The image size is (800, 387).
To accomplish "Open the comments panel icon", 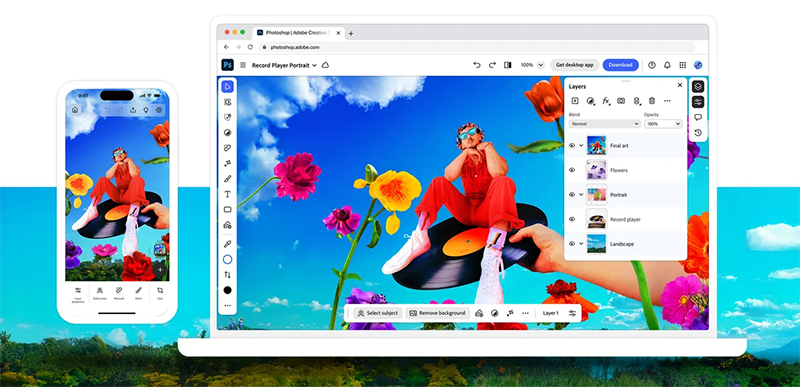I will point(698,117).
